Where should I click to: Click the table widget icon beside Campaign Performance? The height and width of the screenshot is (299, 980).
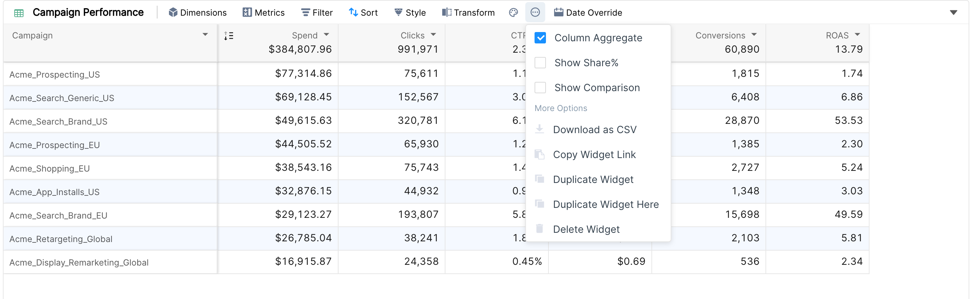(19, 13)
